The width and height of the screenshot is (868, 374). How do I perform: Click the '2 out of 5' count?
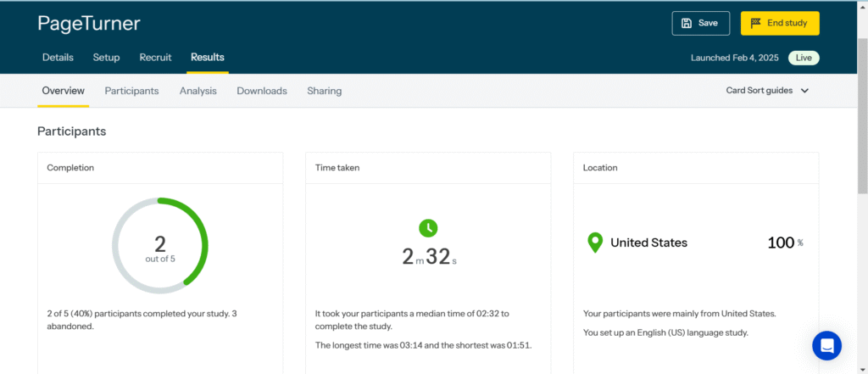click(160, 248)
